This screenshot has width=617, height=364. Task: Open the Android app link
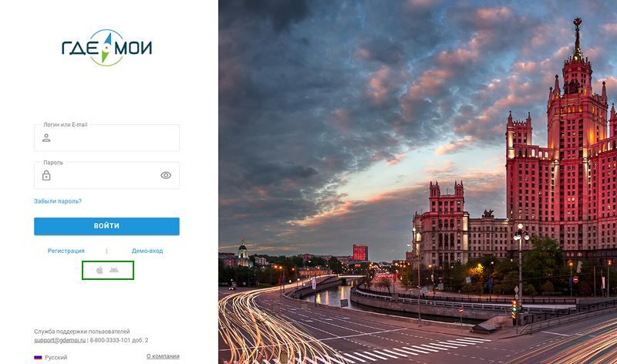[114, 270]
